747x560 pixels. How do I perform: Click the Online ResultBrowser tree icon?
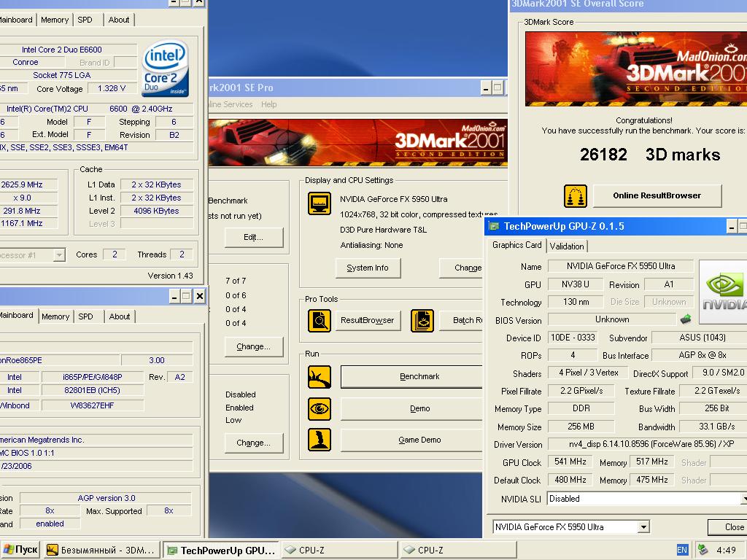(x=576, y=196)
